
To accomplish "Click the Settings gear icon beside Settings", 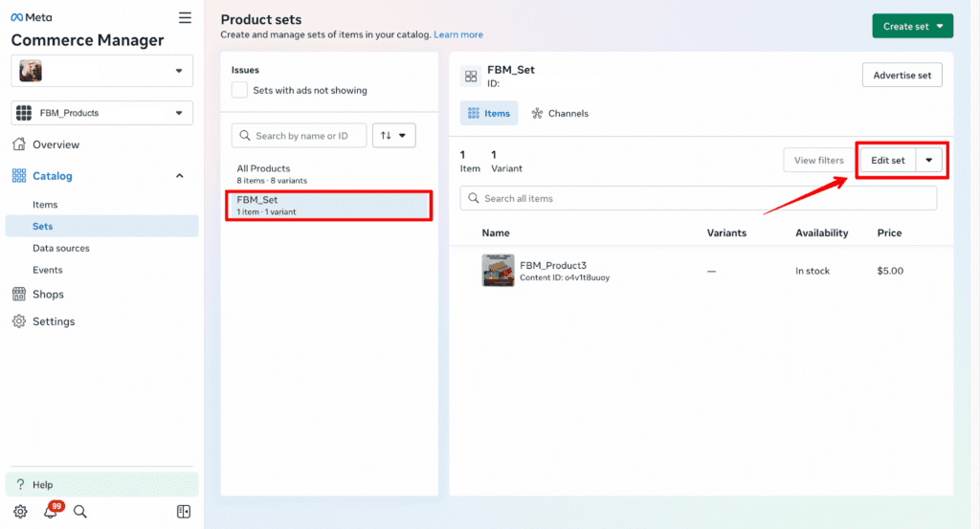I will tap(19, 321).
